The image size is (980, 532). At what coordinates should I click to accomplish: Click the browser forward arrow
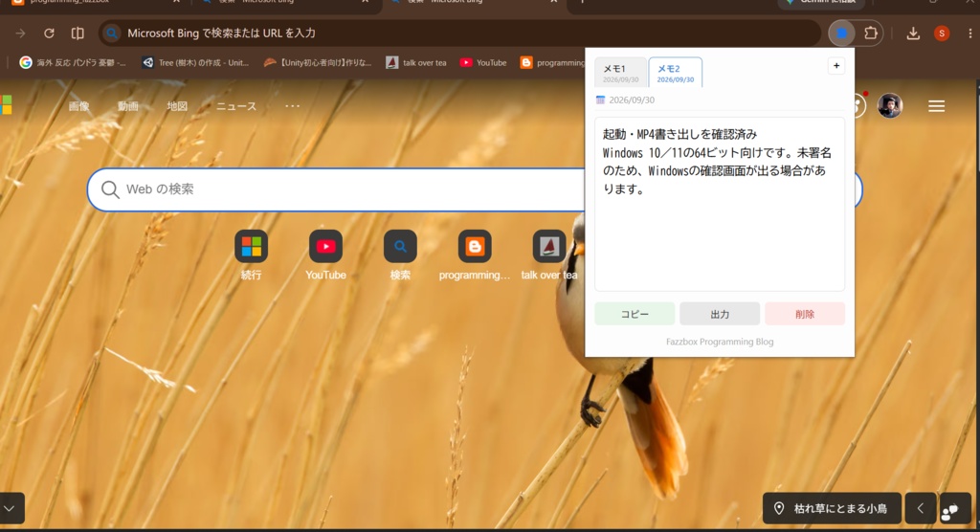click(x=21, y=33)
